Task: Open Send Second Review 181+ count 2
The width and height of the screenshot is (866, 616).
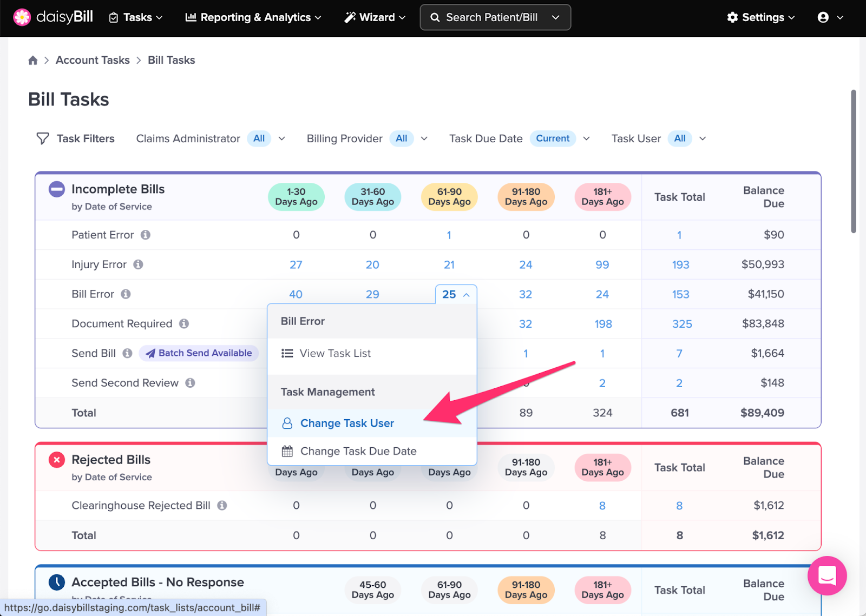Action: click(602, 383)
